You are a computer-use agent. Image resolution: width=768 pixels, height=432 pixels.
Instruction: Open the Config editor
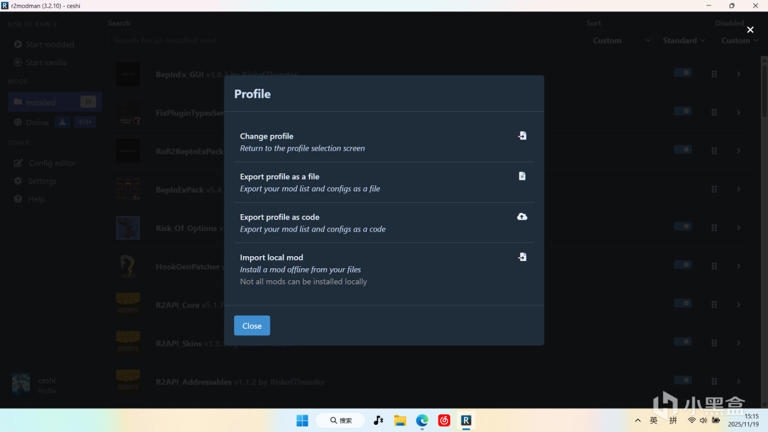[x=45, y=163]
